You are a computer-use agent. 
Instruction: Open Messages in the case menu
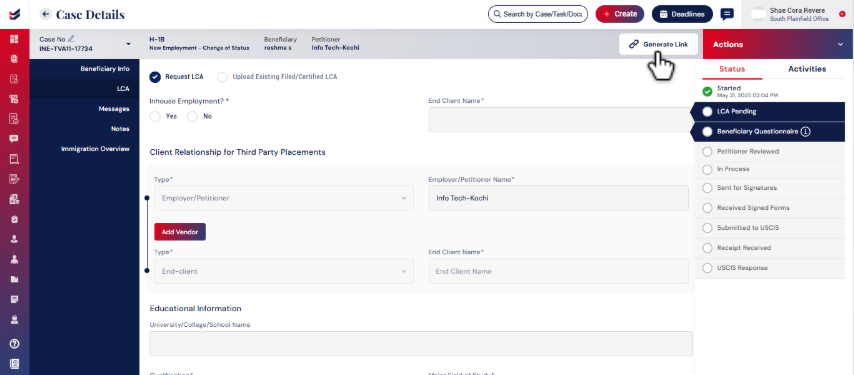(x=85, y=109)
